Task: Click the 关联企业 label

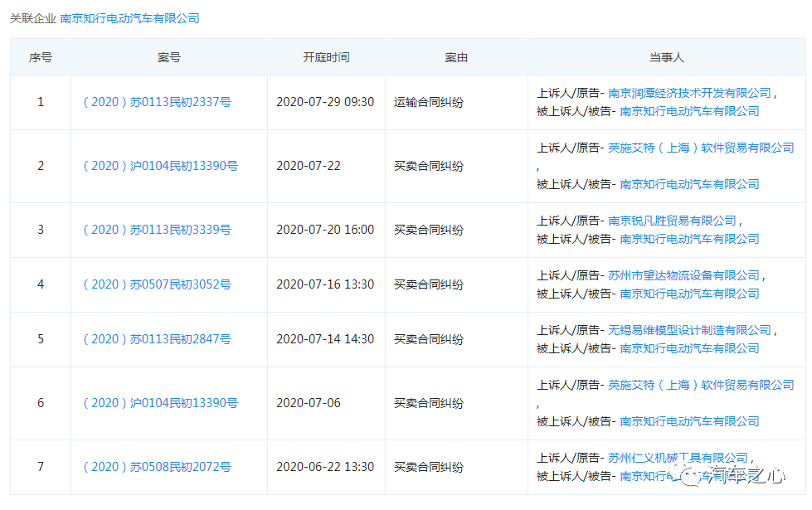Action: click(x=32, y=18)
